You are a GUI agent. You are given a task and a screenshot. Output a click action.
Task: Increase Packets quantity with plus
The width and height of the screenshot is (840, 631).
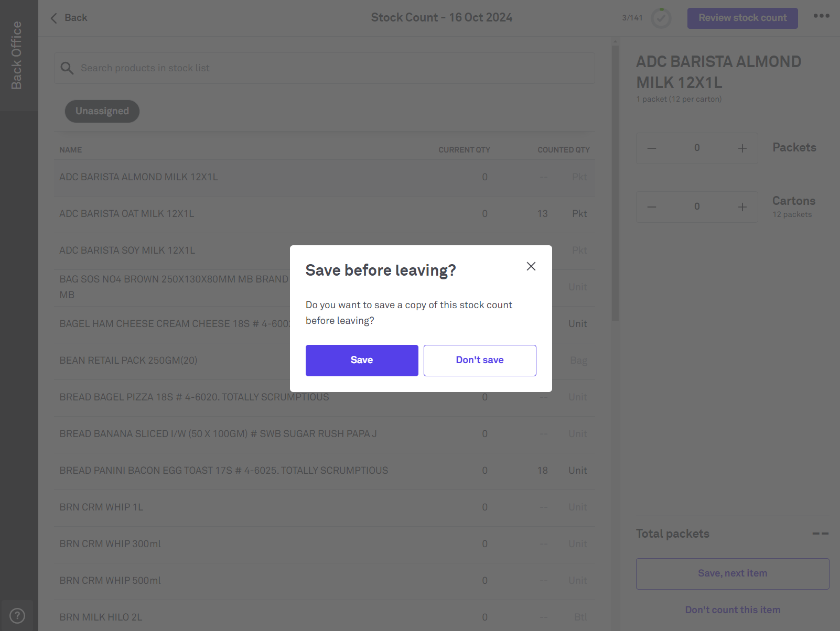point(742,148)
